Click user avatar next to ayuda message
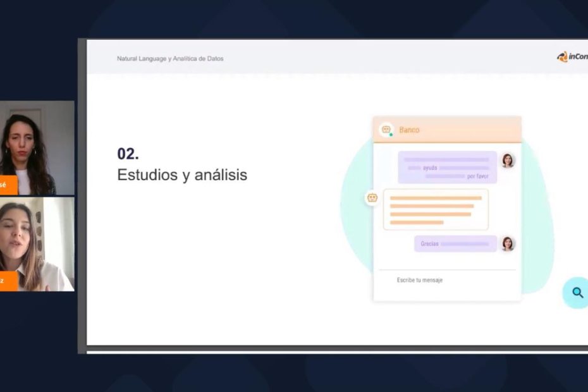 point(508,161)
